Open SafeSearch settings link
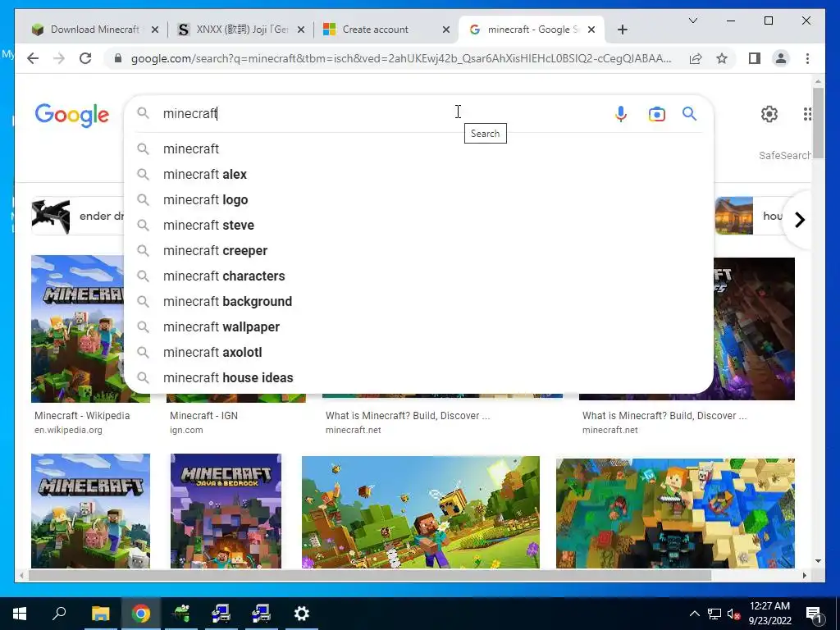 point(784,155)
